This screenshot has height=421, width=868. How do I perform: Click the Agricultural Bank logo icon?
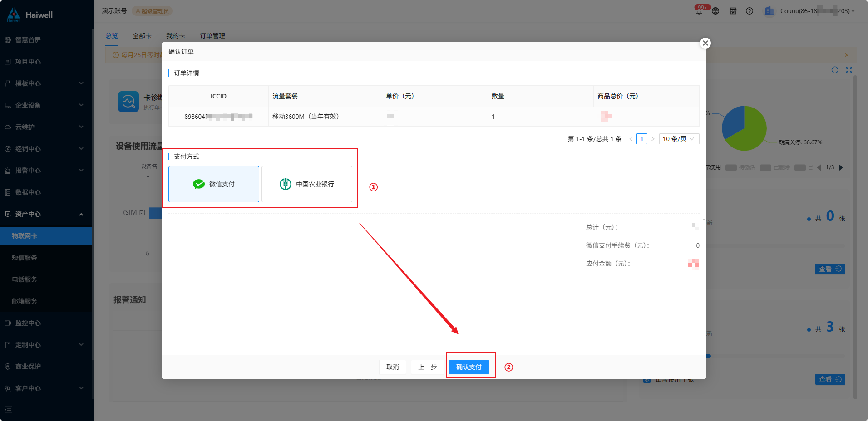tap(286, 184)
